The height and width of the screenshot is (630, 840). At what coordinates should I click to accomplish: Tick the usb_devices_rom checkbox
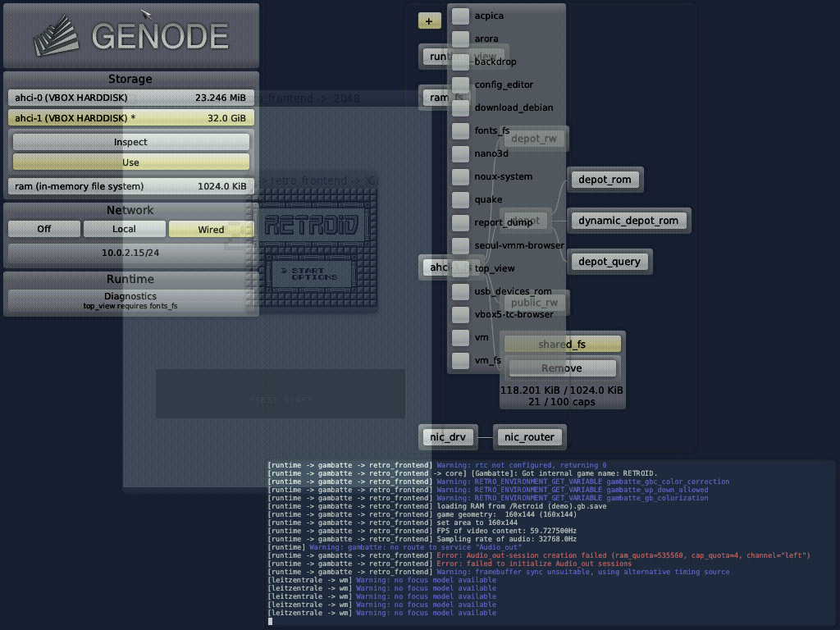[460, 291]
